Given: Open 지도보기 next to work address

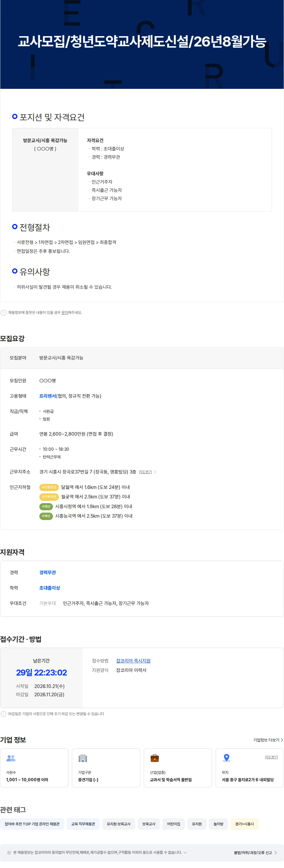Looking at the screenshot, I should point(145,472).
